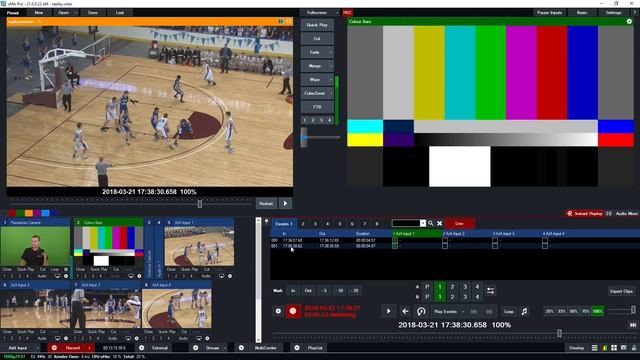Toggle the replay audio music note icon

pos(524,311)
